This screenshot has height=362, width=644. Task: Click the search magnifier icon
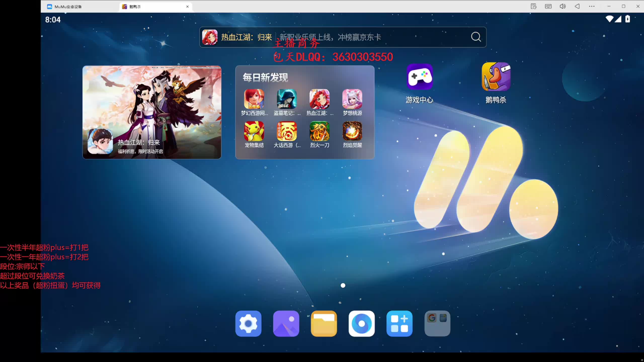point(476,37)
